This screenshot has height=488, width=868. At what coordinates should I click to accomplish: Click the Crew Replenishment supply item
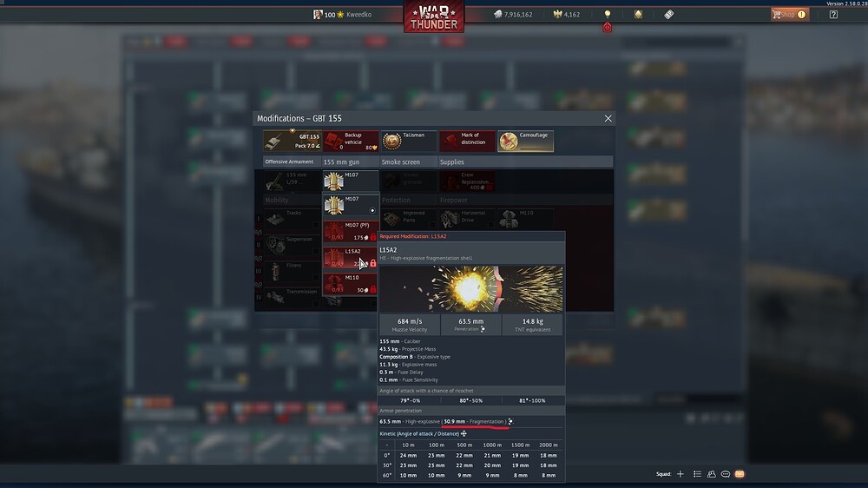[x=467, y=181]
